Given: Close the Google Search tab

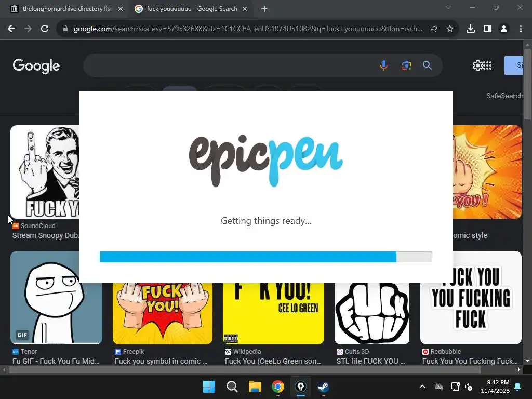Looking at the screenshot, I should pyautogui.click(x=245, y=9).
